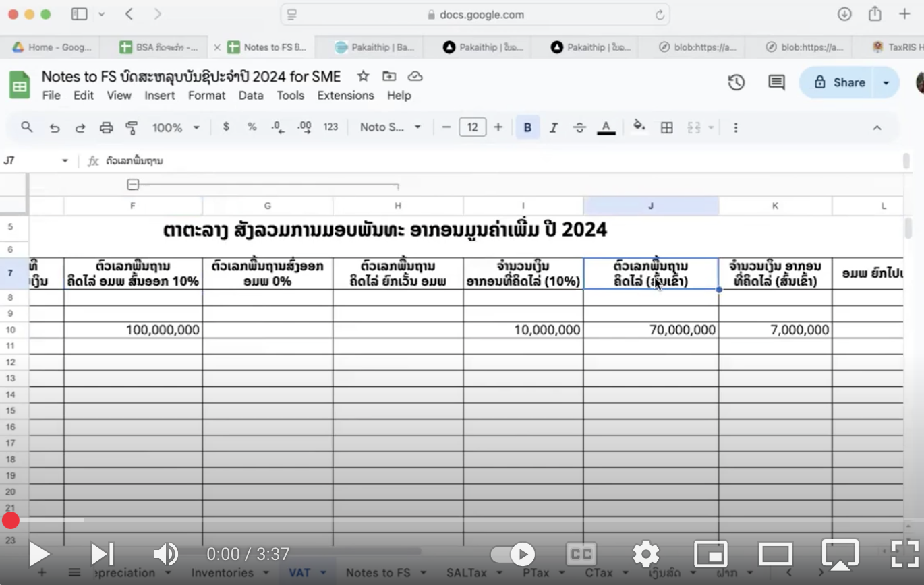Mute the video volume

click(165, 554)
